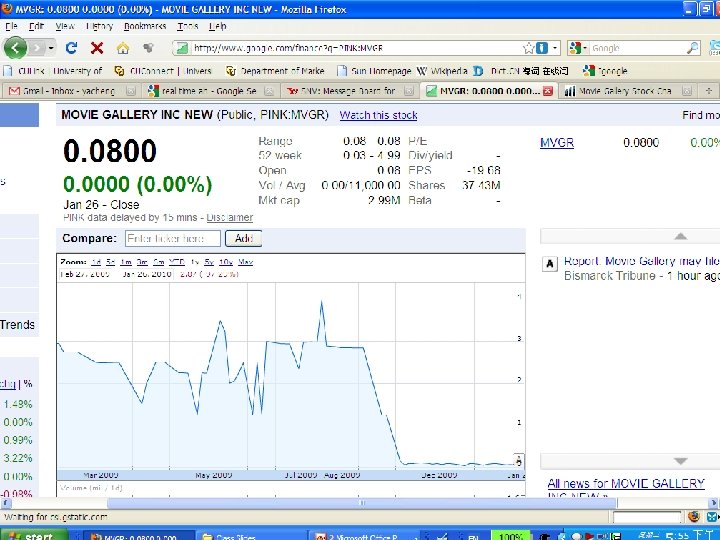Click the Firefox Back navigation button
This screenshot has width=720, height=540.
(15, 47)
